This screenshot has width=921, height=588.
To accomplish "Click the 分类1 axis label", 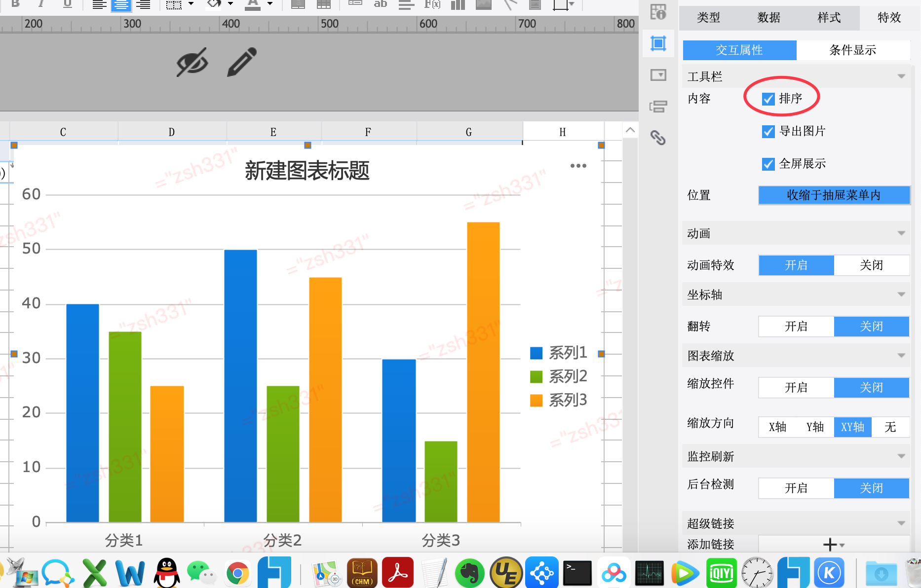I will pos(124,541).
